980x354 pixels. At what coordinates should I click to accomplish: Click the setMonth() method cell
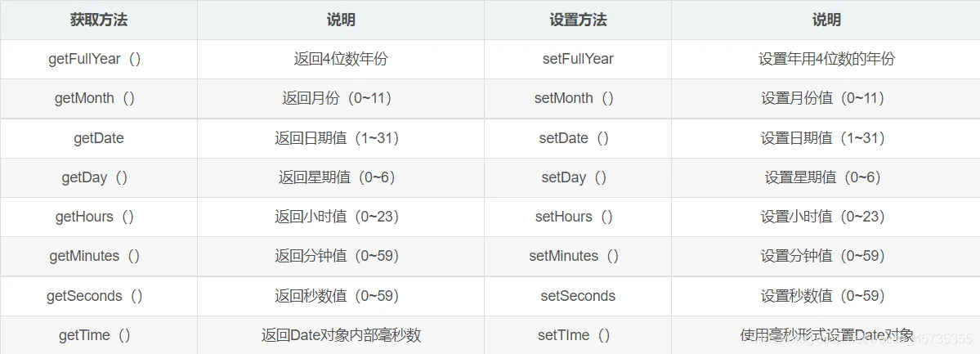575,98
